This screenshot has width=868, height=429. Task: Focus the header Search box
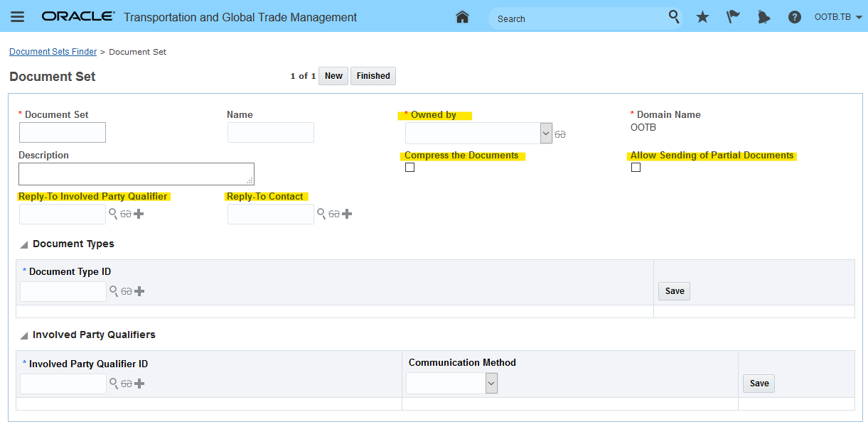click(579, 18)
